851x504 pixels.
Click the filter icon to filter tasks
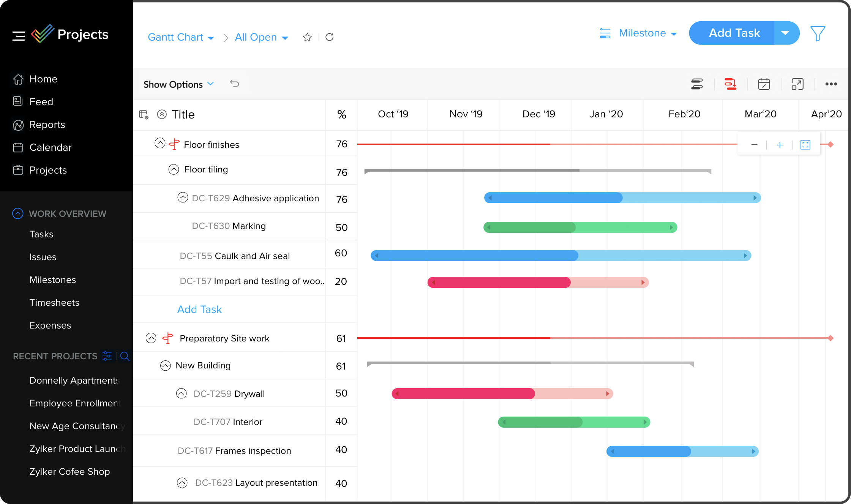tap(818, 33)
